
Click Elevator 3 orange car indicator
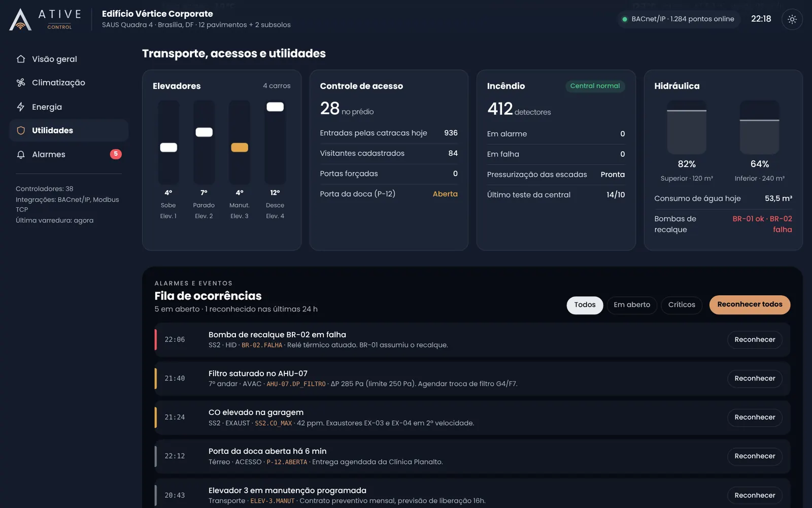pos(240,147)
